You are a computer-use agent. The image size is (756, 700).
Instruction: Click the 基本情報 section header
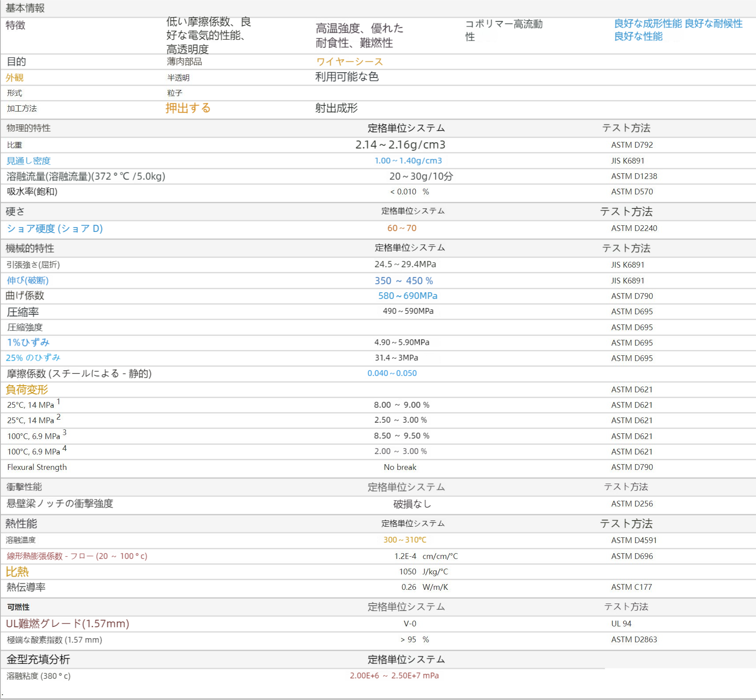coord(25,8)
